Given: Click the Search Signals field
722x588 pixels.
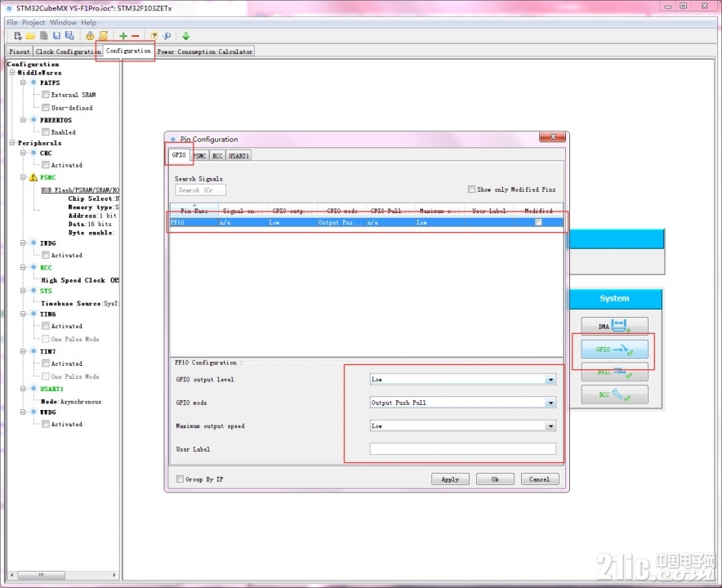Looking at the screenshot, I should click(x=200, y=189).
